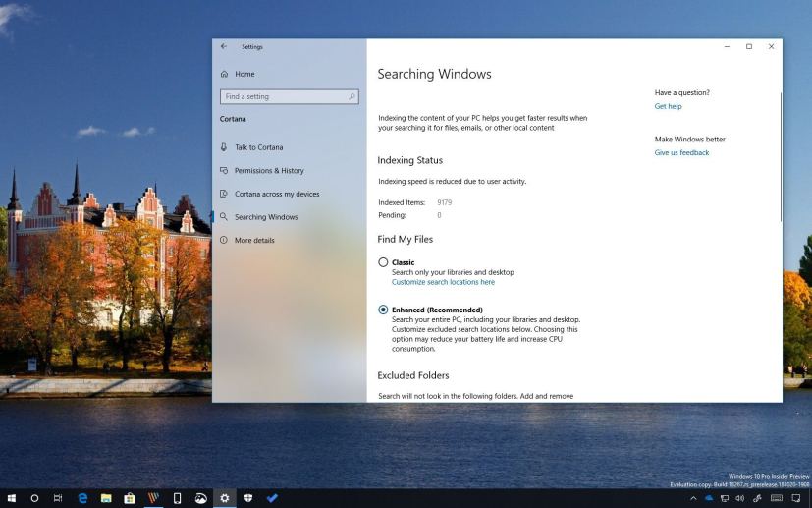The image size is (812, 508).
Task: Open the Photos app on the taskbar
Action: pos(201,499)
